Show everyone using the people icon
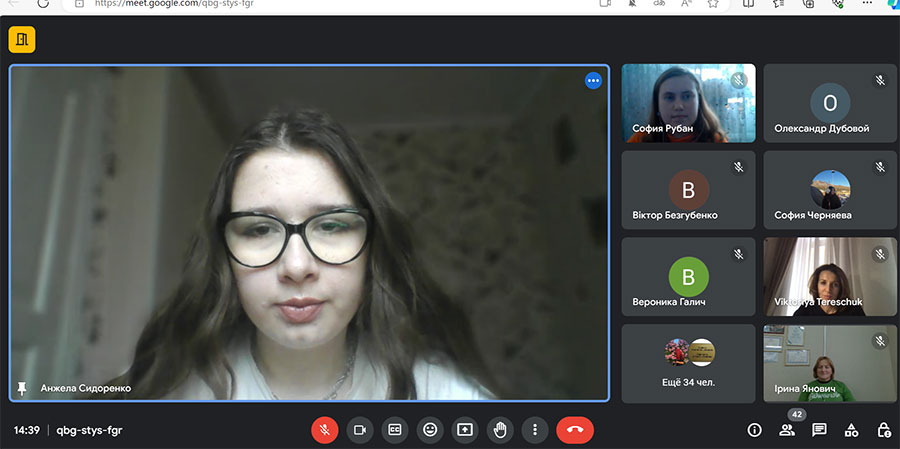Screen dimensions: 900x449 point(786,430)
